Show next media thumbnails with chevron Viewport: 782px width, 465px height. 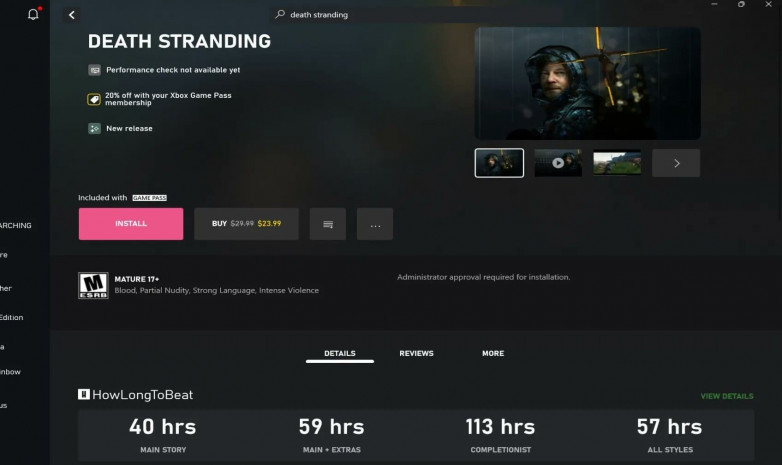point(676,163)
